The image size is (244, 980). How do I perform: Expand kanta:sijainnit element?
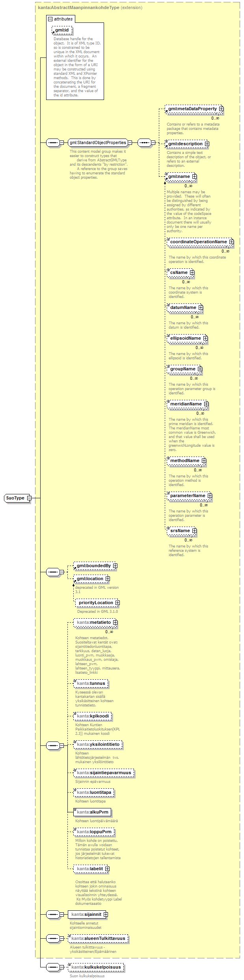click(x=106, y=914)
